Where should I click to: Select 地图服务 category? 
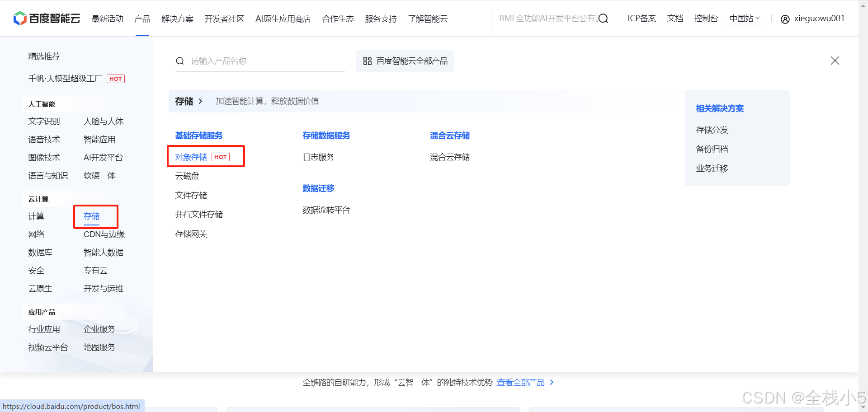(99, 347)
